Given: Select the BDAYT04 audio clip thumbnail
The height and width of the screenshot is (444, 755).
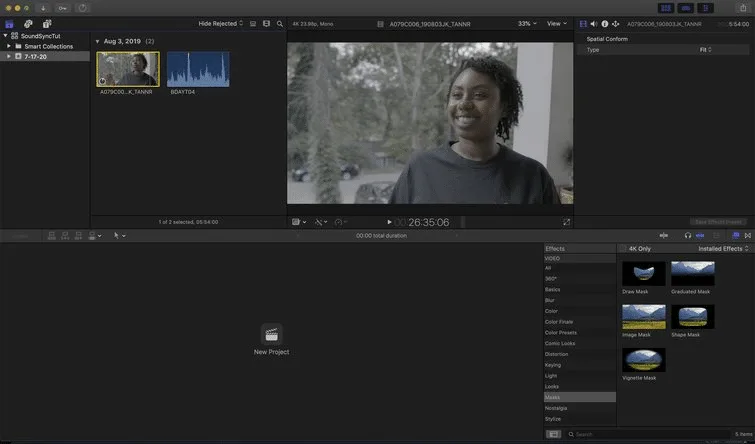Looking at the screenshot, I should coord(198,69).
